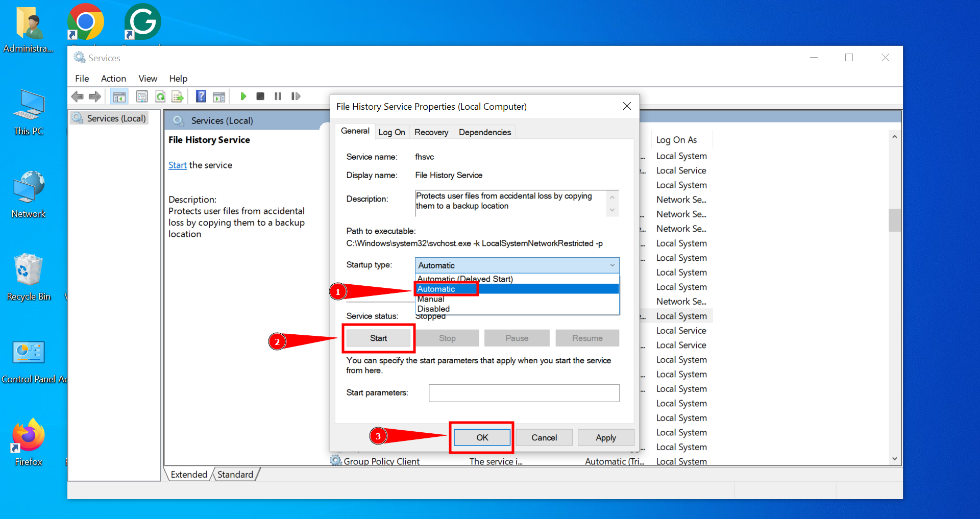Open Help using the blue question-mark icon

point(201,96)
